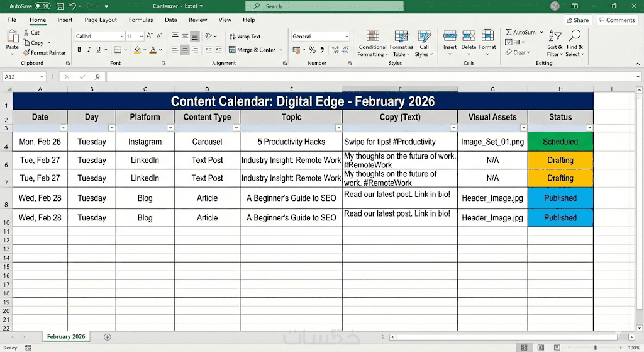The width and height of the screenshot is (644, 352).
Task: Click Decrease Indent icon
Action: point(209,50)
